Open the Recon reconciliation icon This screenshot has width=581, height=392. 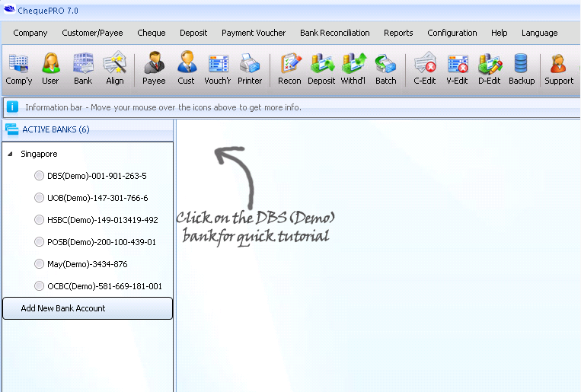[290, 69]
